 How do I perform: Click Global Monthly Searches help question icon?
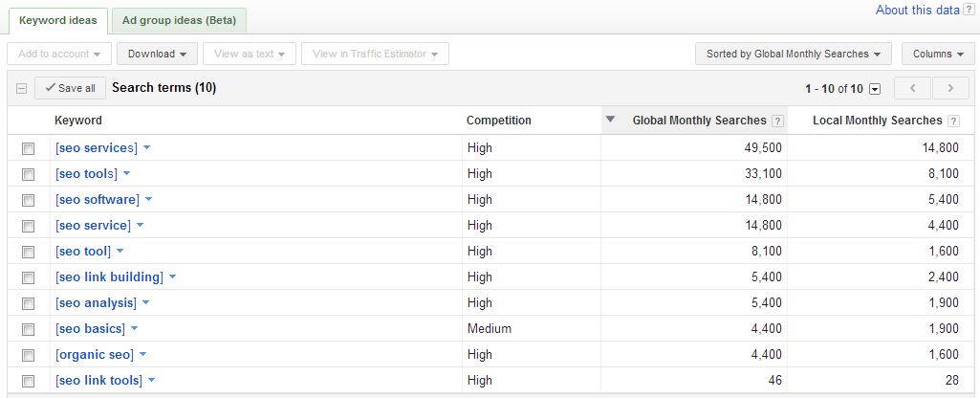tap(777, 122)
